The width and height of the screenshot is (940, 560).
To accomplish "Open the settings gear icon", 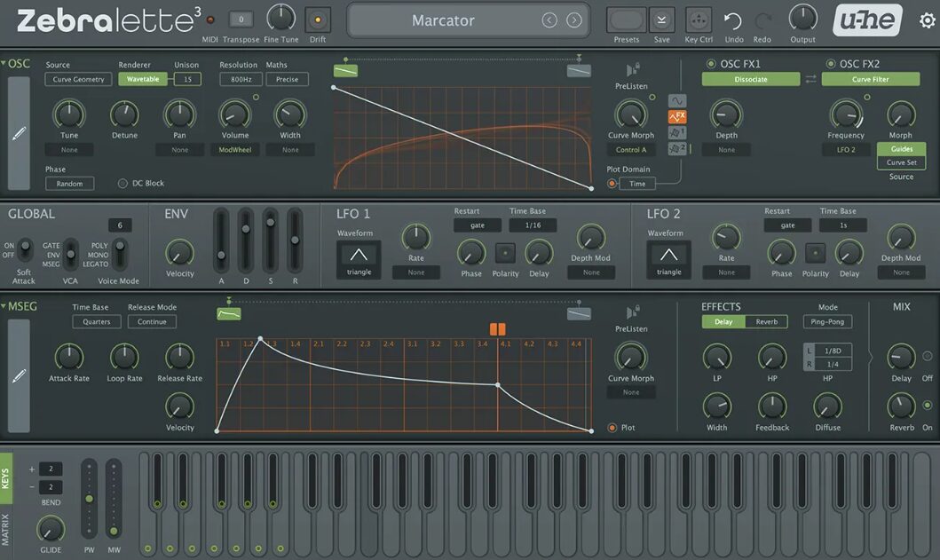I will point(927,20).
